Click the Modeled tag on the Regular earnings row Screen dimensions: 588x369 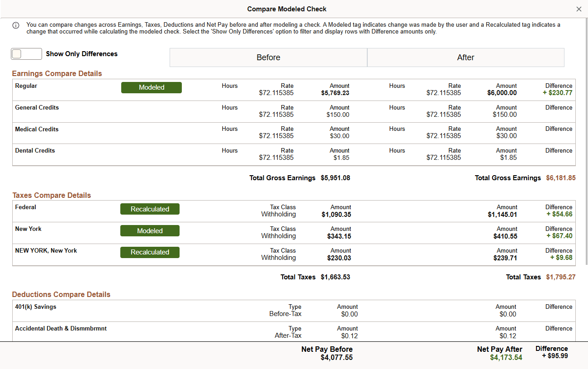point(151,87)
